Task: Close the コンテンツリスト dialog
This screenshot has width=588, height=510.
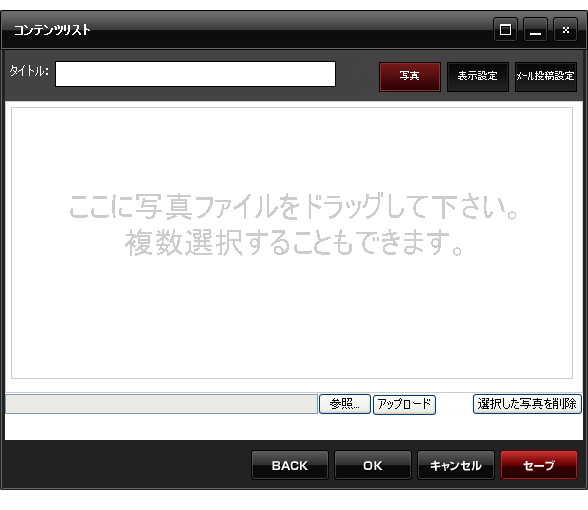Action: (x=565, y=30)
